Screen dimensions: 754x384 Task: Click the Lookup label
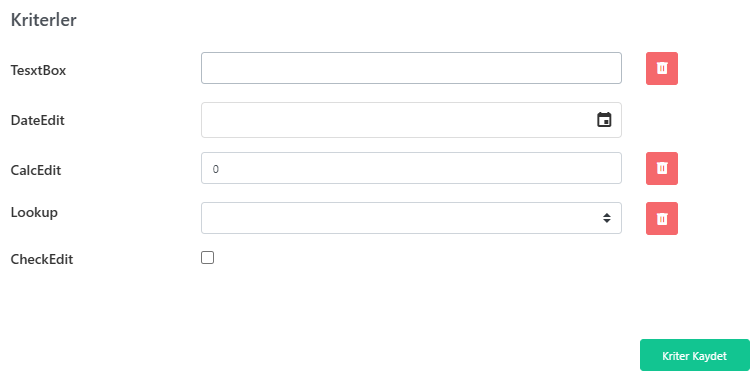coord(34,212)
